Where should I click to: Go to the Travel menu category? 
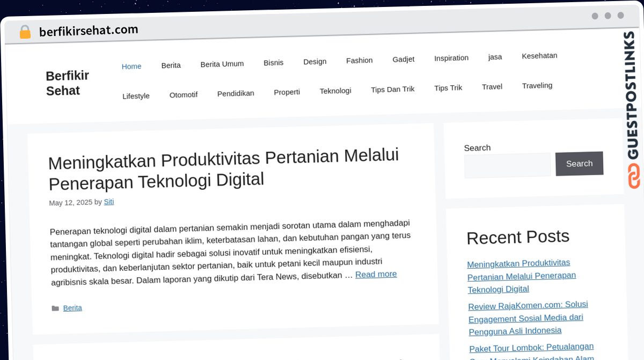click(492, 87)
